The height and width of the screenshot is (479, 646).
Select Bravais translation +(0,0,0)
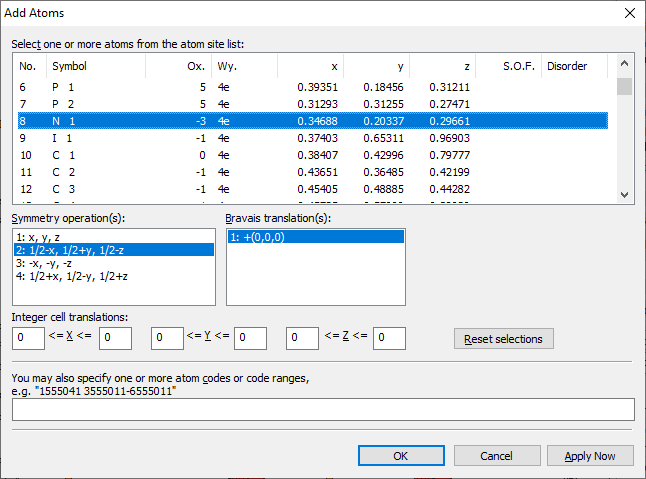coord(315,237)
